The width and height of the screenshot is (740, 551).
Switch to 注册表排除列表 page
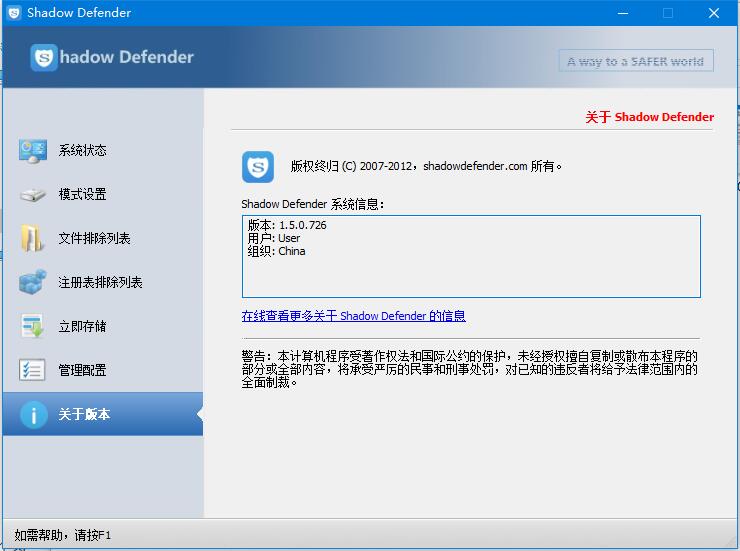[x=103, y=282]
